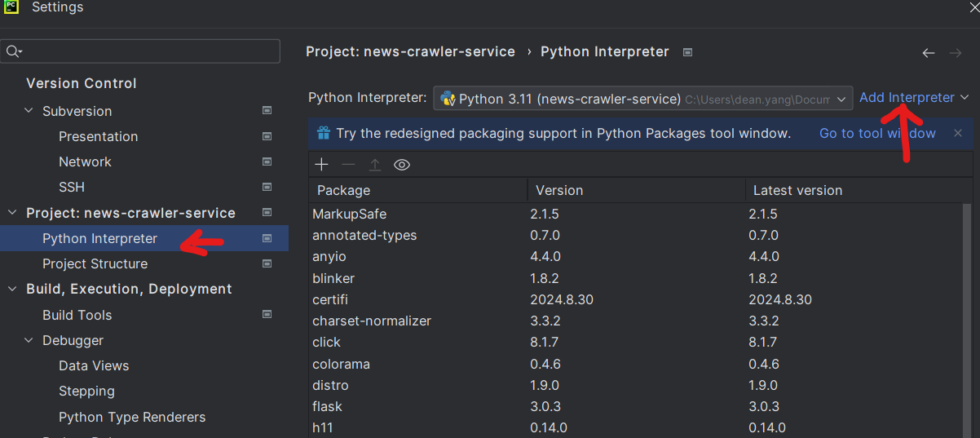Collapse the Subversion tree node

(x=29, y=111)
